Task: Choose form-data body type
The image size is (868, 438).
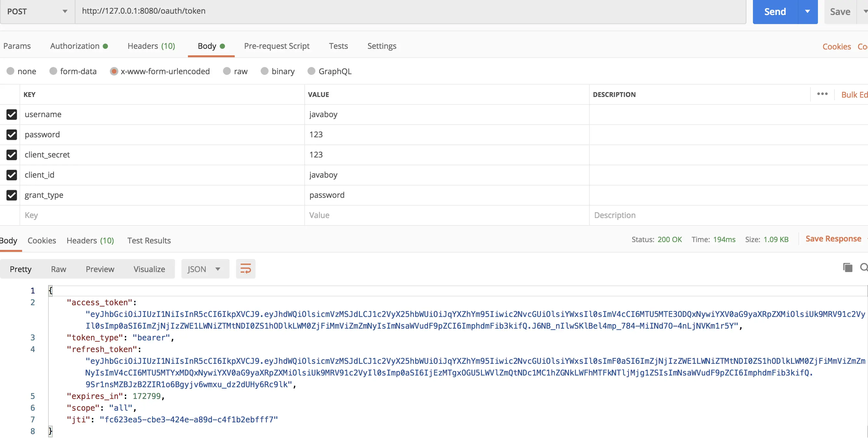Action: point(53,71)
